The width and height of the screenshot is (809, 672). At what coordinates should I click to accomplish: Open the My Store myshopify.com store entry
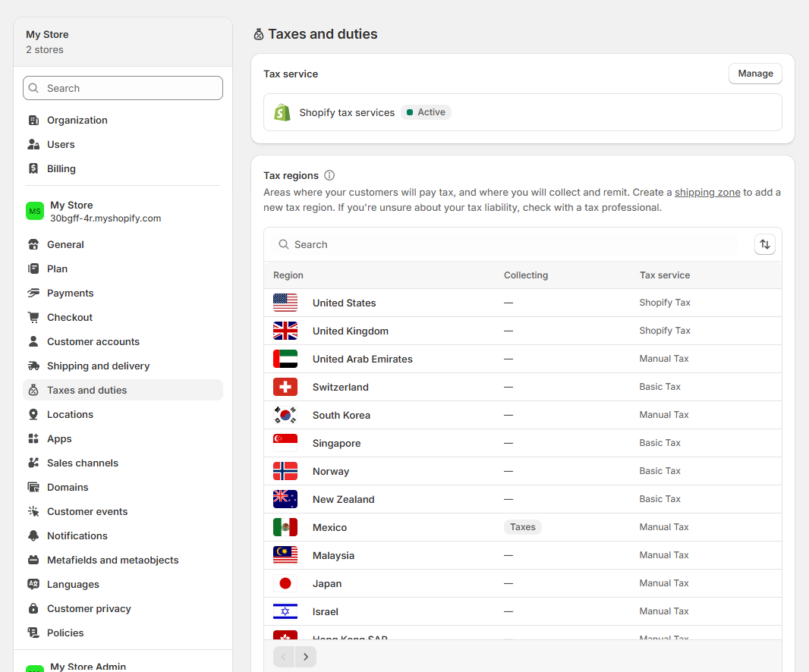click(x=123, y=212)
